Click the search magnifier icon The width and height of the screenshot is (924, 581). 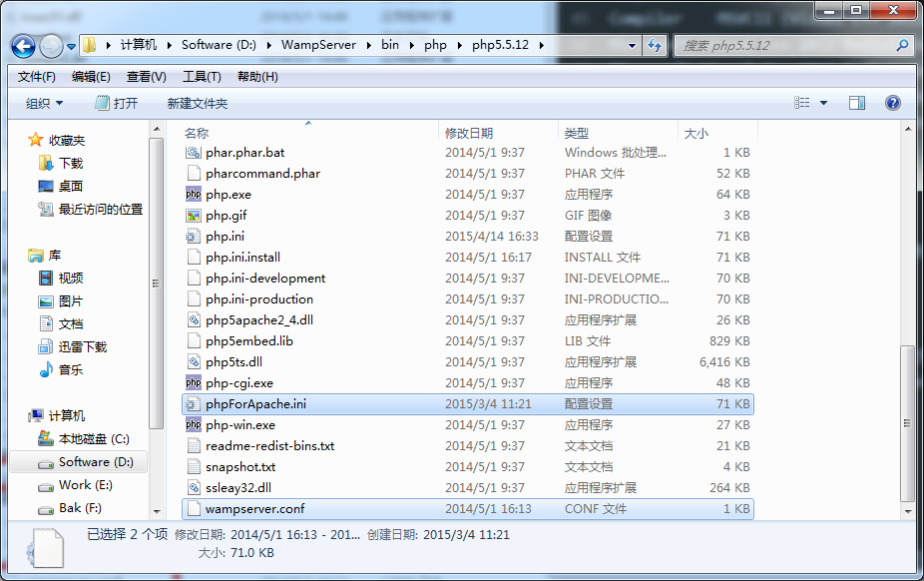pos(902,45)
